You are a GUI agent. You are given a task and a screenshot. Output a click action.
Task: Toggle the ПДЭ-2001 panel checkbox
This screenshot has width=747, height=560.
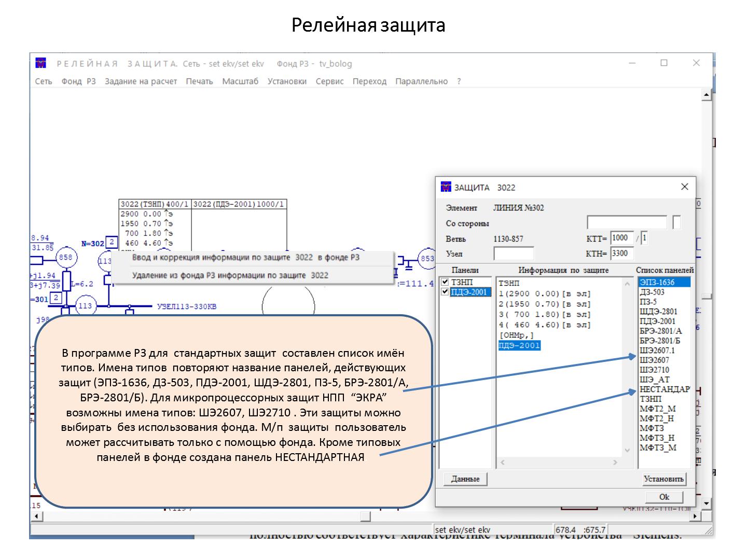pyautogui.click(x=445, y=292)
